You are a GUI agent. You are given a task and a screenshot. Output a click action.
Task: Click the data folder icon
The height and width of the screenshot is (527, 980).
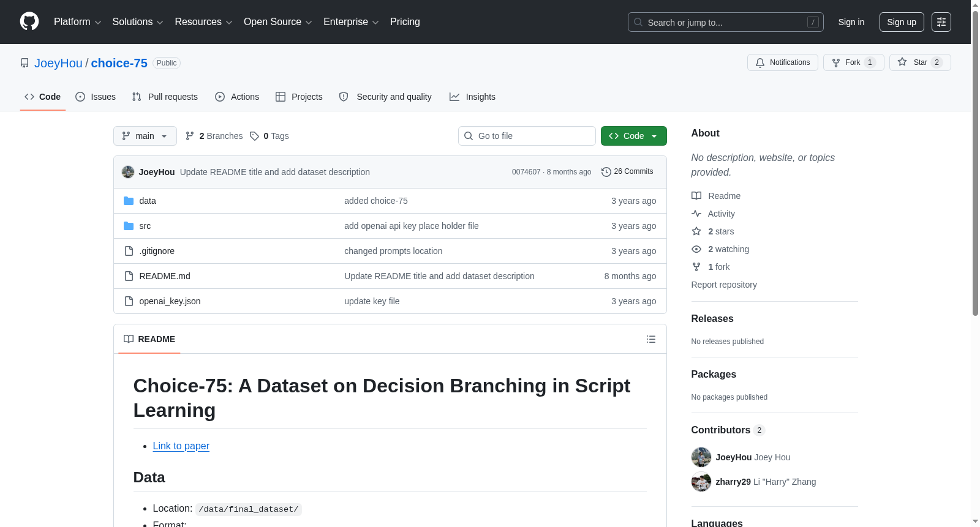point(129,201)
